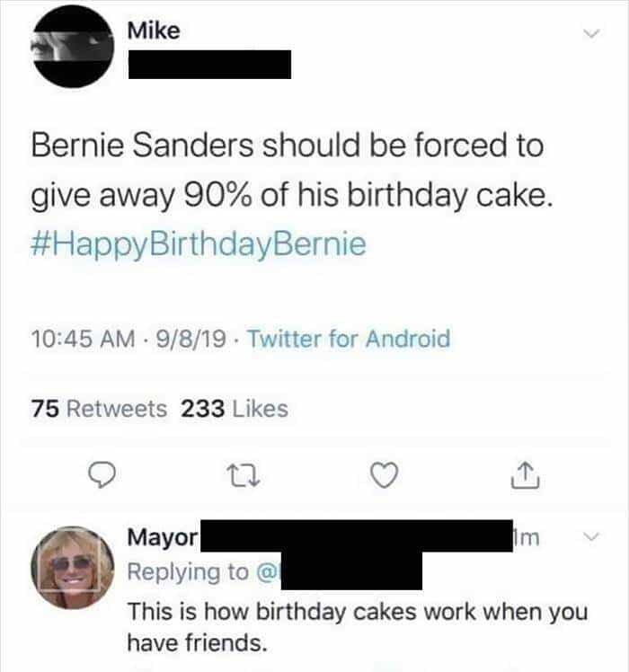Click the username Mike
Screen dimensions: 629x672
(154, 31)
